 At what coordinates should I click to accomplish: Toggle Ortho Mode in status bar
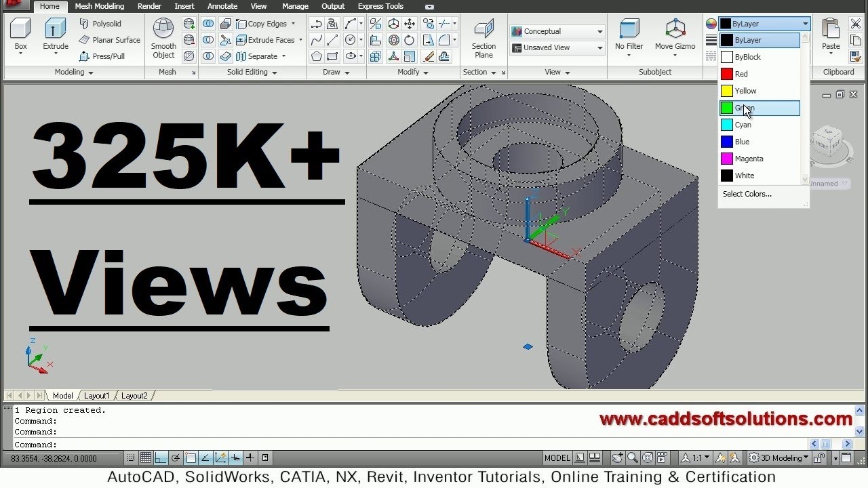161,458
